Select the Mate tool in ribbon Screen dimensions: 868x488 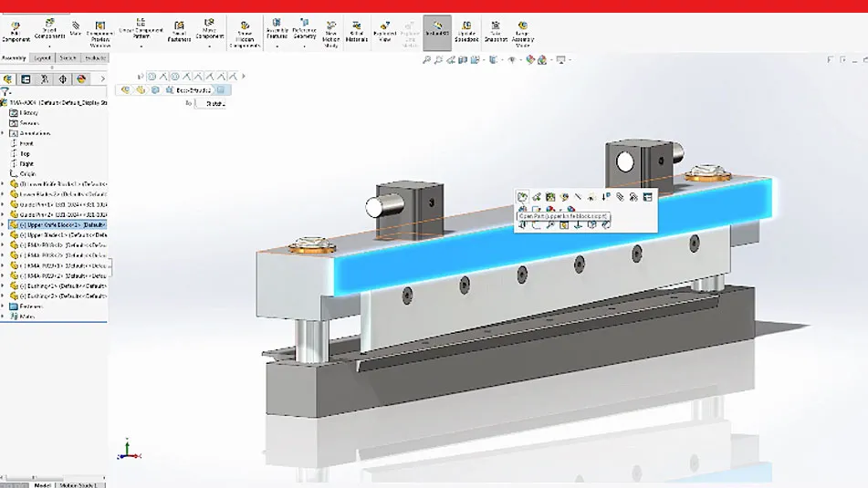point(76,29)
